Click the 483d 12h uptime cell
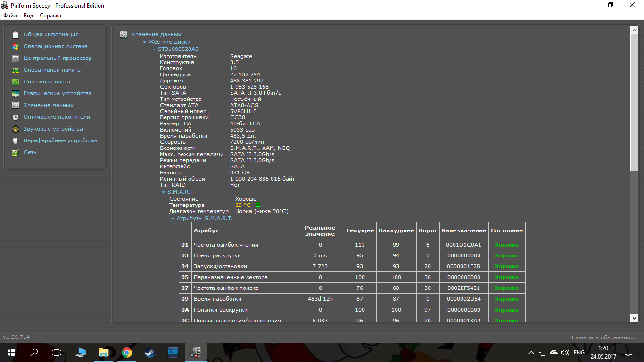The image size is (644, 362). pyautogui.click(x=320, y=299)
